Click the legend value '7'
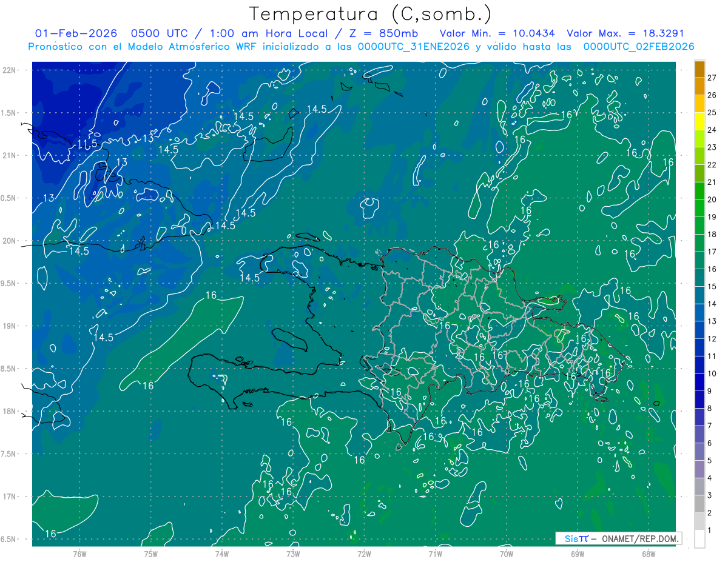Image resolution: width=728 pixels, height=562 pixels. click(710, 426)
